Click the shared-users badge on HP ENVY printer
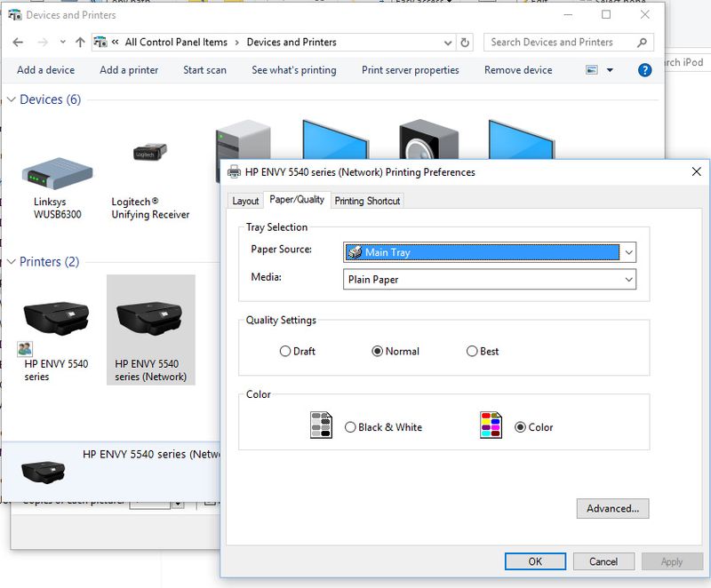Viewport: 711px width, 588px height. pos(25,349)
